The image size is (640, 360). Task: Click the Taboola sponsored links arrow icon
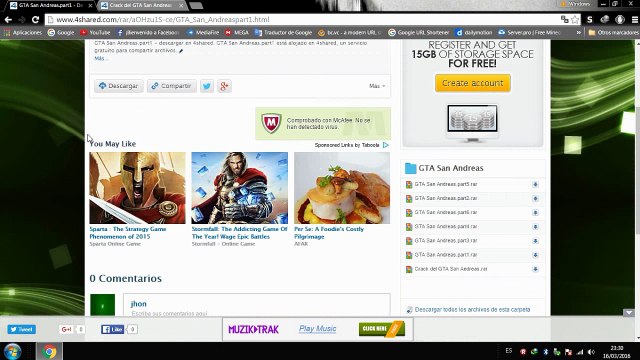coord(386,145)
